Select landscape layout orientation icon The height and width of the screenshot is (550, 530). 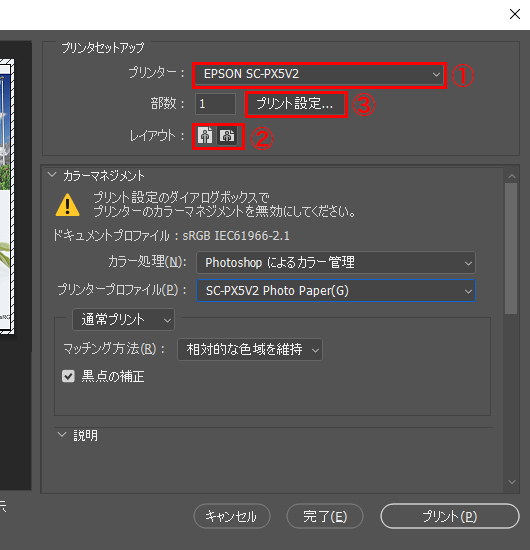[227, 135]
